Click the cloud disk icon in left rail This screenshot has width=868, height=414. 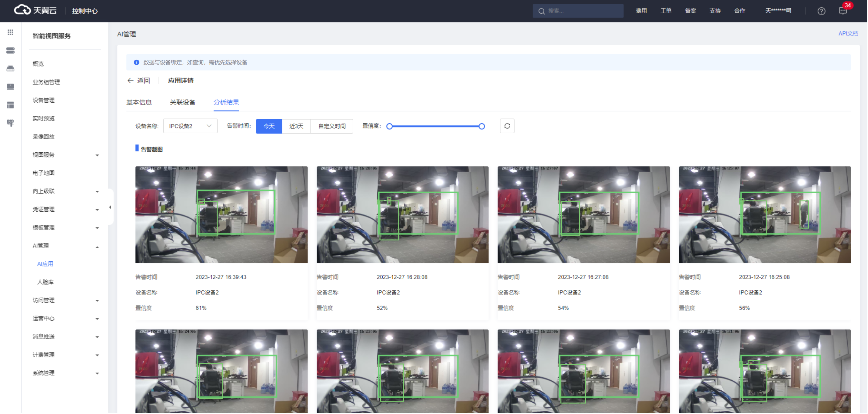pyautogui.click(x=10, y=69)
